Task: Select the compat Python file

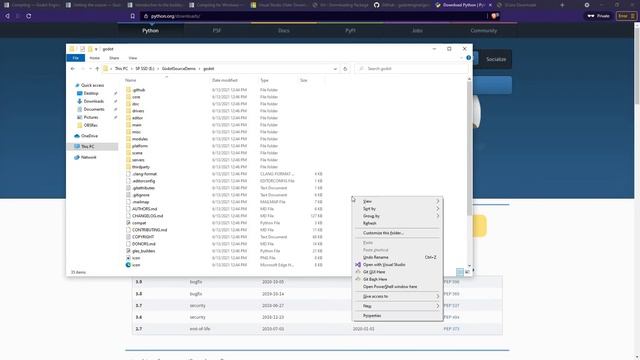Action: 139,223
